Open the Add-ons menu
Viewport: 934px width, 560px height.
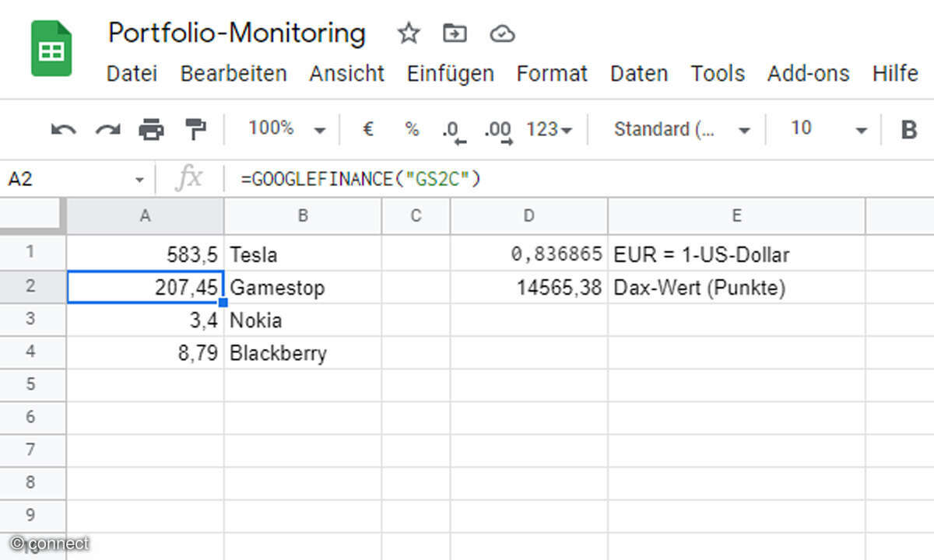(809, 74)
